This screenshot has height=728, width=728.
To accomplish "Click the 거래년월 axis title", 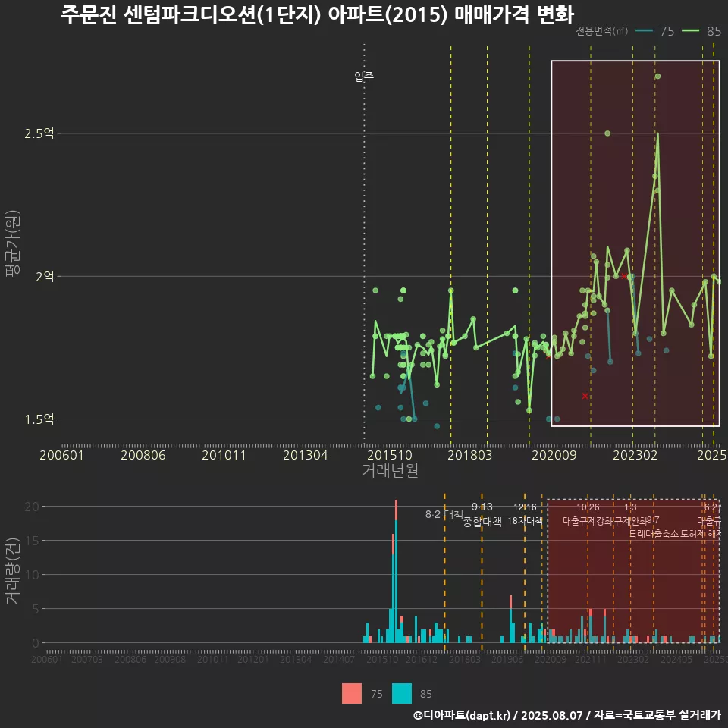I will pos(390,470).
